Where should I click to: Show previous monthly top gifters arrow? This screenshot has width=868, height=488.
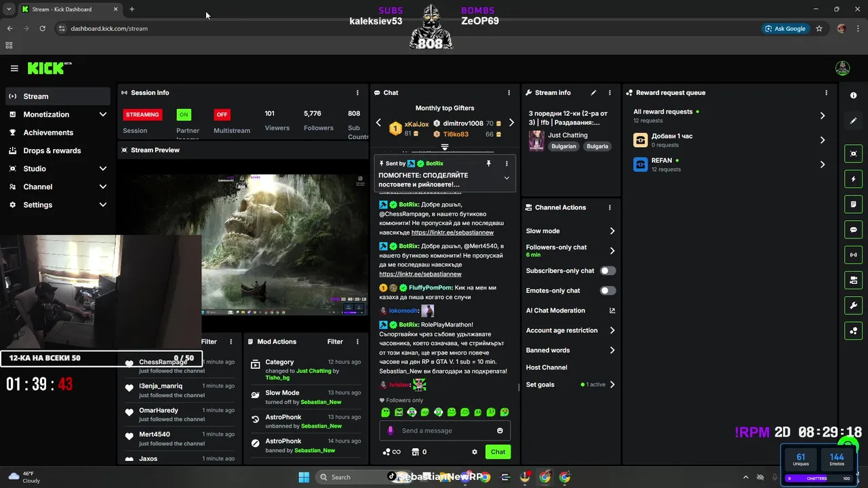point(378,123)
